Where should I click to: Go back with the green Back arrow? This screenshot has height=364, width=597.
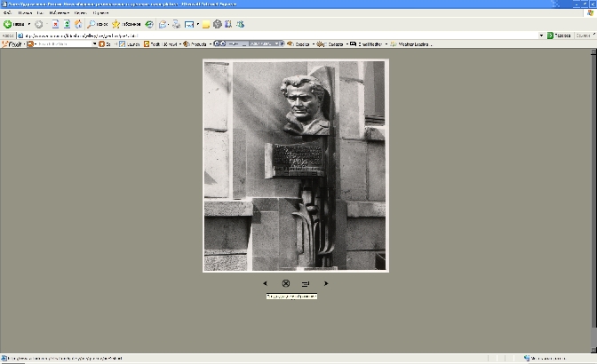[13, 24]
